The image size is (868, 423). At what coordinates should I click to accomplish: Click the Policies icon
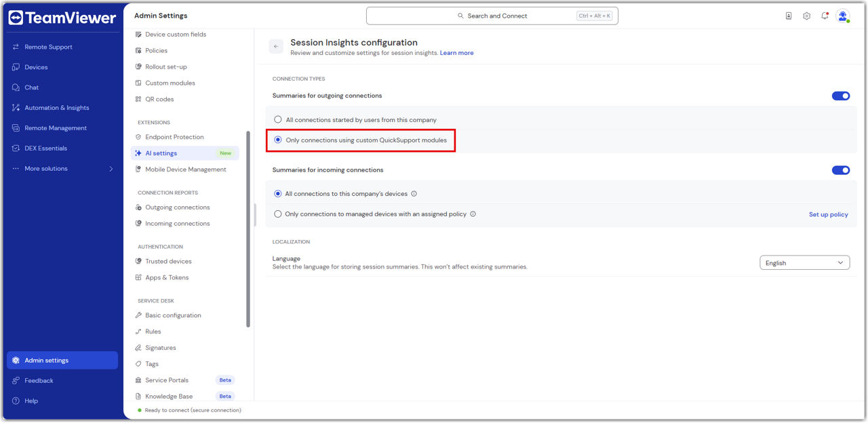coord(138,50)
